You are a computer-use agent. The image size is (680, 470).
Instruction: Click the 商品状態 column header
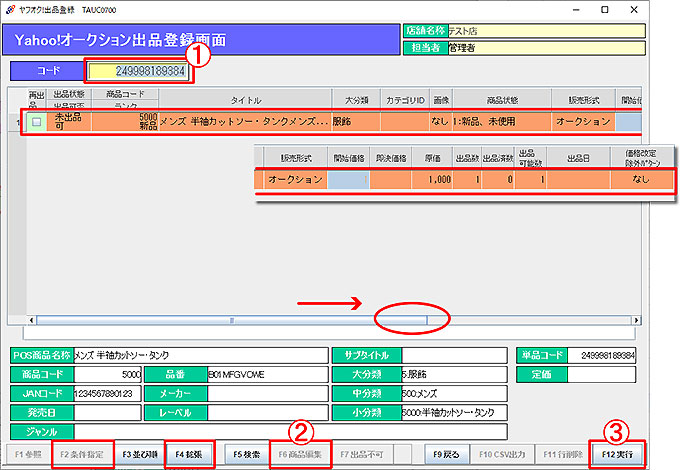click(x=501, y=100)
